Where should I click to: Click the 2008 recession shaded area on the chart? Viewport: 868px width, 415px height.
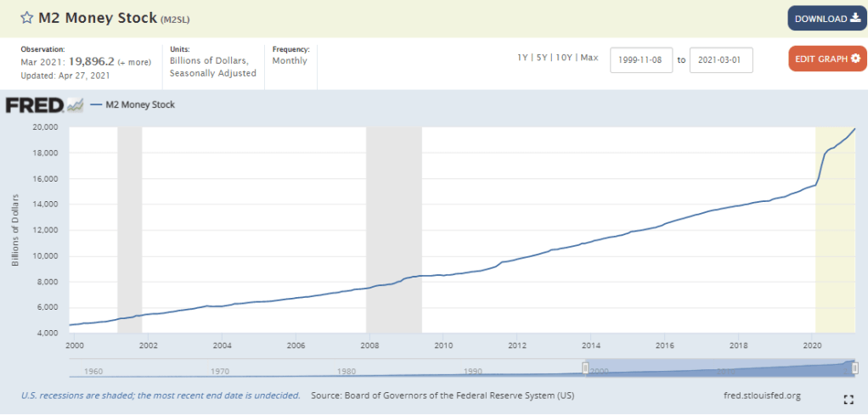pos(393,229)
